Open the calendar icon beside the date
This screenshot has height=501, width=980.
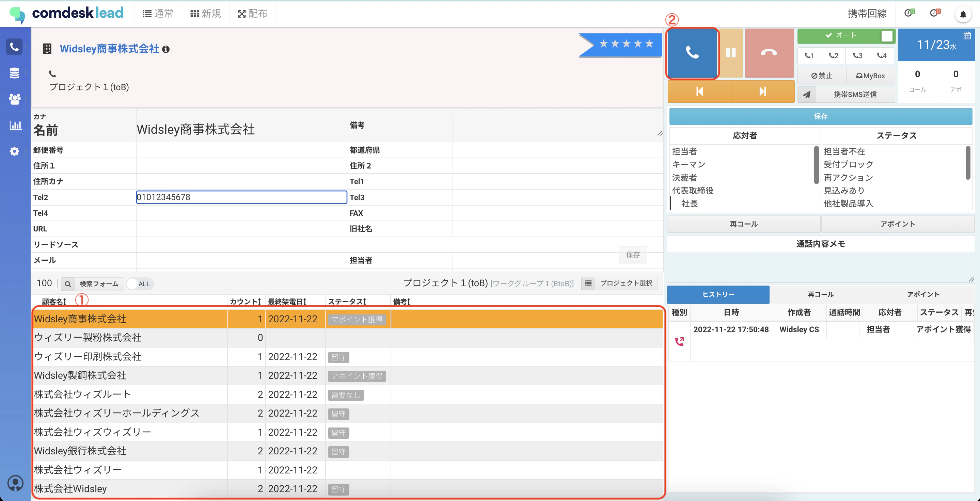coord(967,36)
